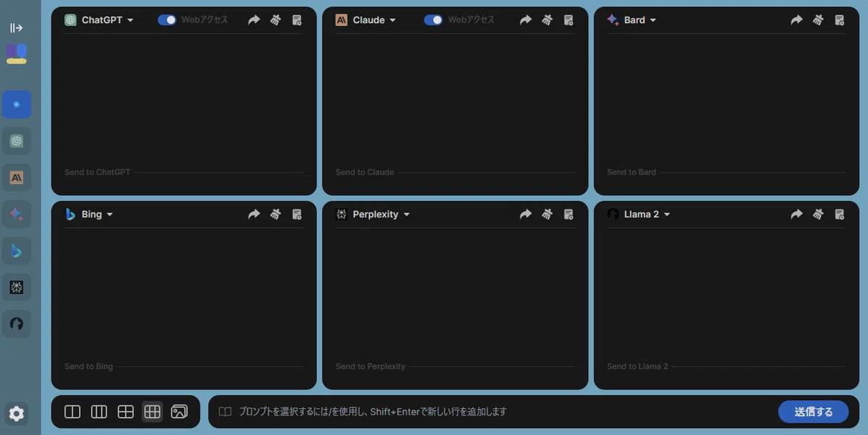Open Perplexity from the sidebar
This screenshot has width=868, height=435.
[x=16, y=288]
